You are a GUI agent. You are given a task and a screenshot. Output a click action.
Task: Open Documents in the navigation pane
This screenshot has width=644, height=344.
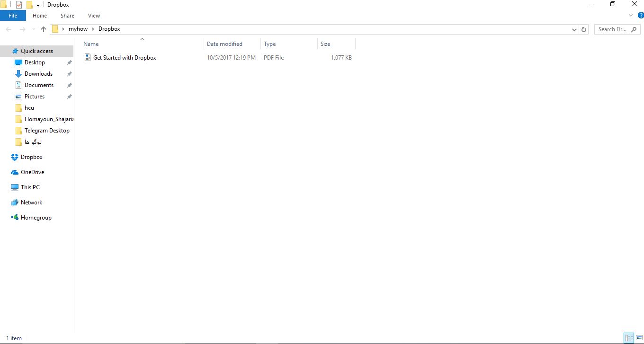[x=39, y=85]
